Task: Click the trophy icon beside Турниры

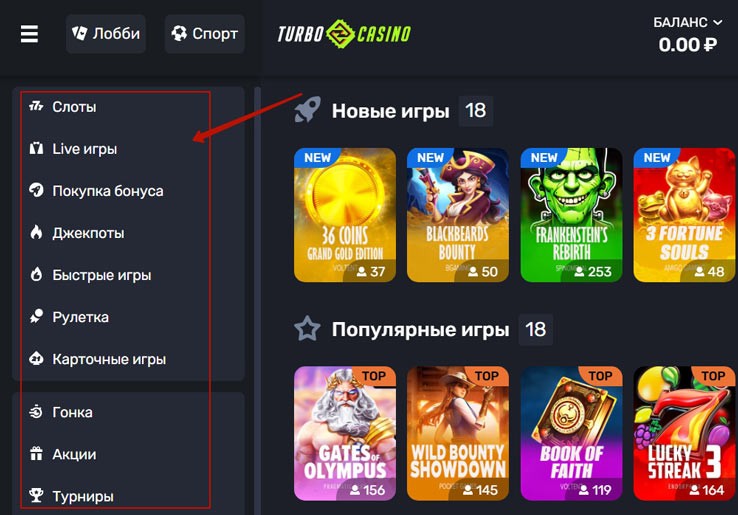Action: [36, 496]
